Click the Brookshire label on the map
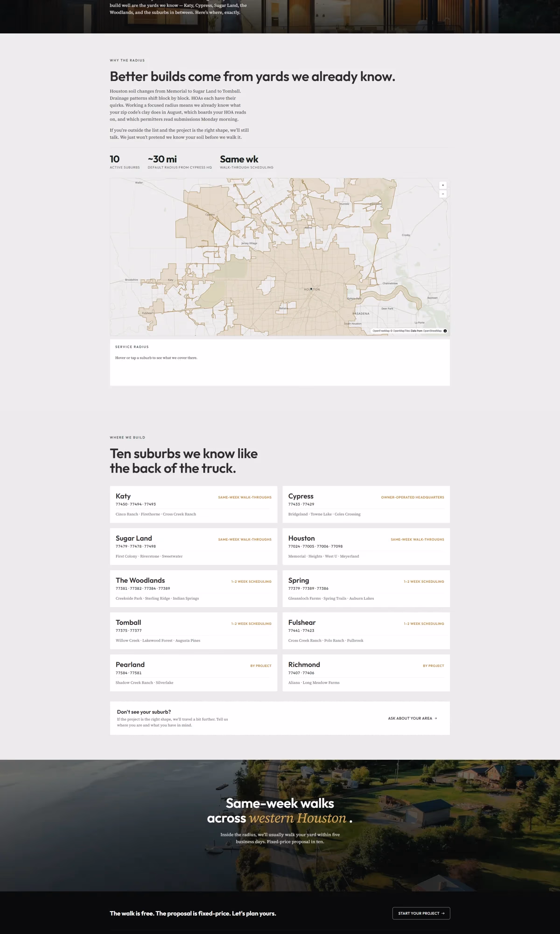 [132, 280]
